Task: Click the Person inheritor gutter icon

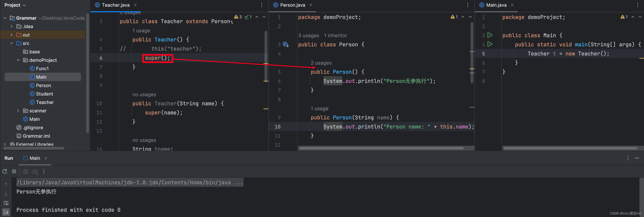Action: (286, 44)
